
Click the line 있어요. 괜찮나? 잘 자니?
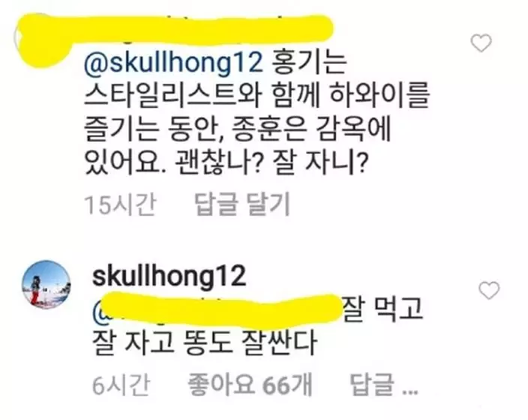(x=226, y=163)
